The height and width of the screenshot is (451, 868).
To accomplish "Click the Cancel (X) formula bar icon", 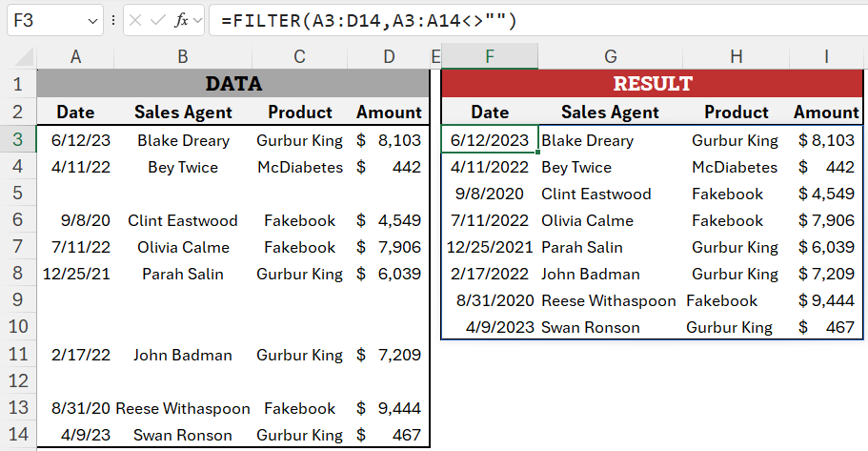I will 135,21.
